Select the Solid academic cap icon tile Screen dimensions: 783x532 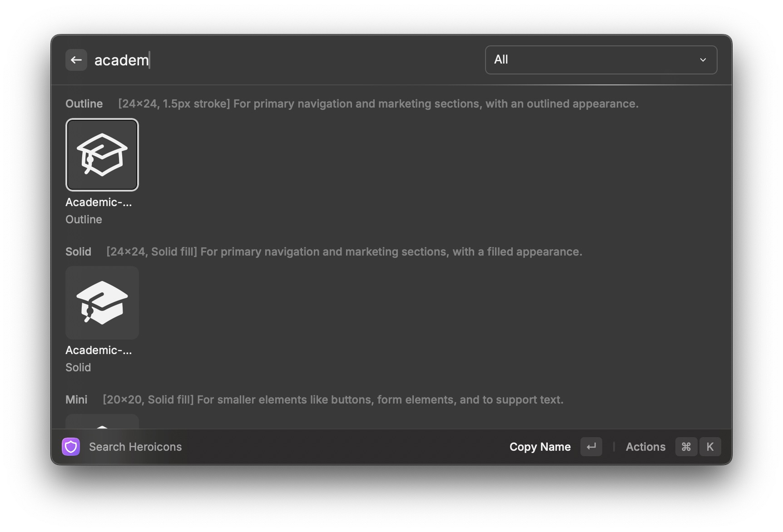point(102,303)
